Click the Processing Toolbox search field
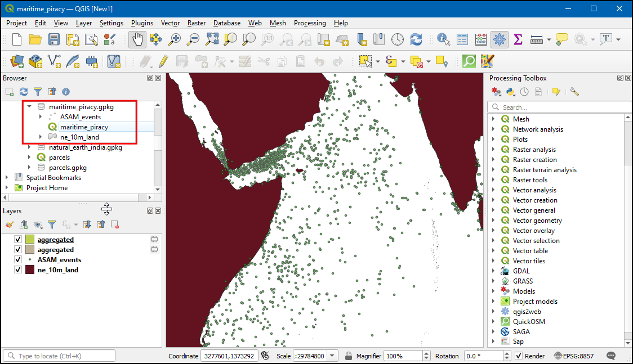Image resolution: width=633 pixels, height=364 pixels. click(559, 107)
